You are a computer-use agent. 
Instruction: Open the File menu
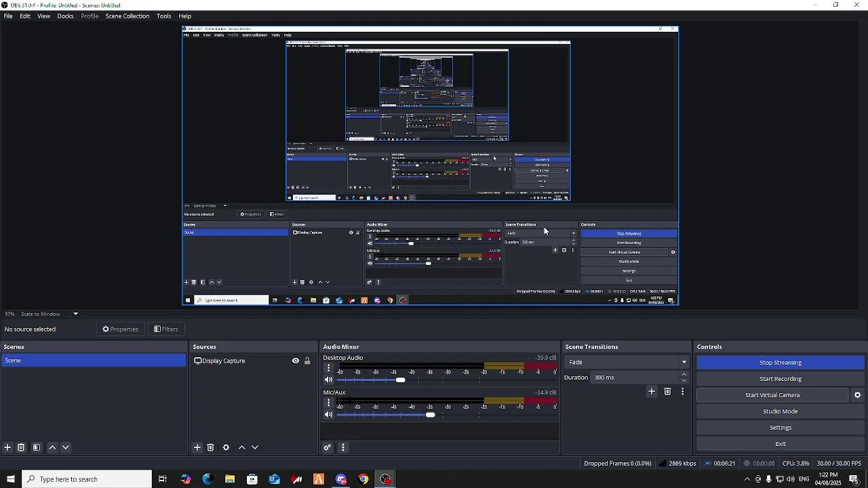coord(8,16)
